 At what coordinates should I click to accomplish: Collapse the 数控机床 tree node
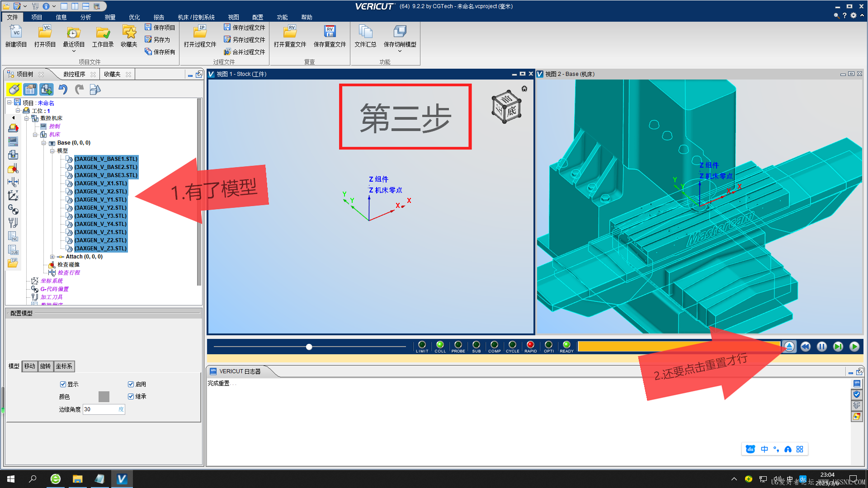(x=26, y=118)
